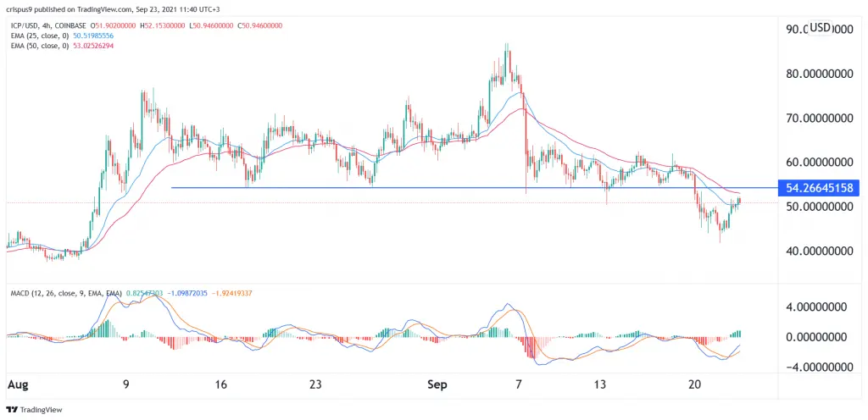
Task: Click the 23 date axis label
Action: coord(315,384)
